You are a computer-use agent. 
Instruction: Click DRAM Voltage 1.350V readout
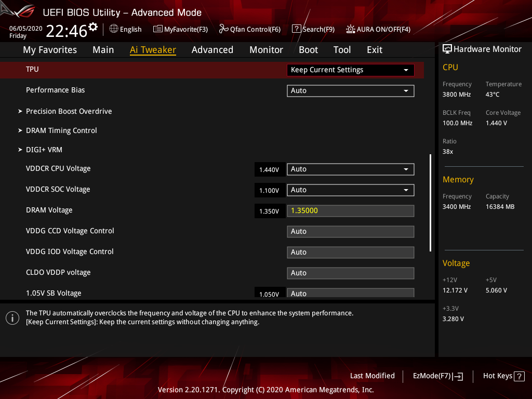pos(270,211)
